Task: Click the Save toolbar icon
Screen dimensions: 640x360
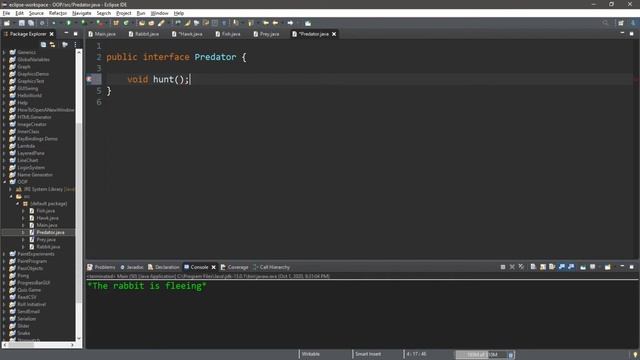Action: coord(22,23)
